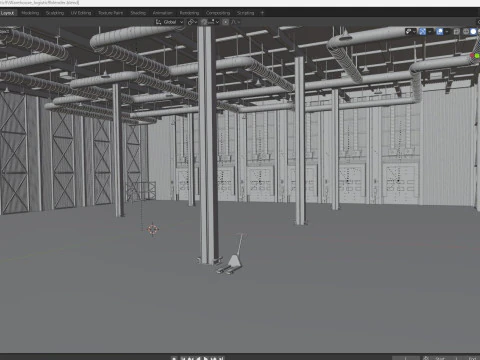The height and width of the screenshot is (360, 480).
Task: Toggle viewport overlays
Action: coord(440,32)
